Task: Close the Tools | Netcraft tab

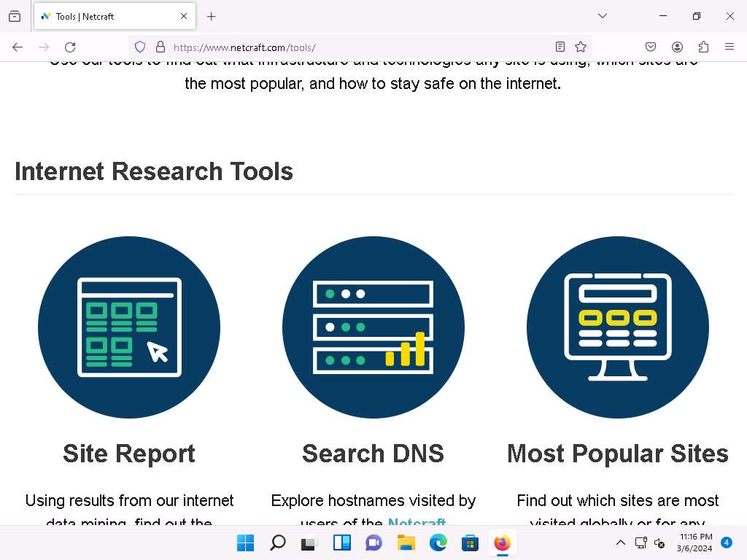Action: (184, 16)
